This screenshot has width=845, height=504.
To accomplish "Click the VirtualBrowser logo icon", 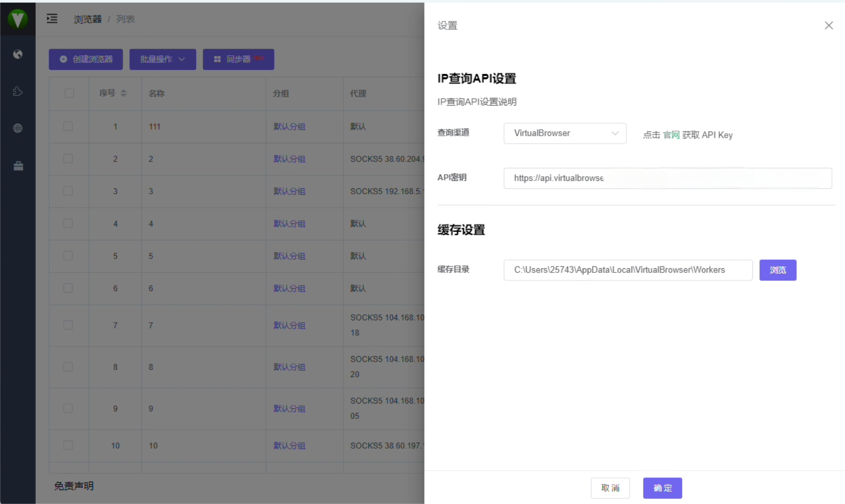I will click(x=18, y=19).
